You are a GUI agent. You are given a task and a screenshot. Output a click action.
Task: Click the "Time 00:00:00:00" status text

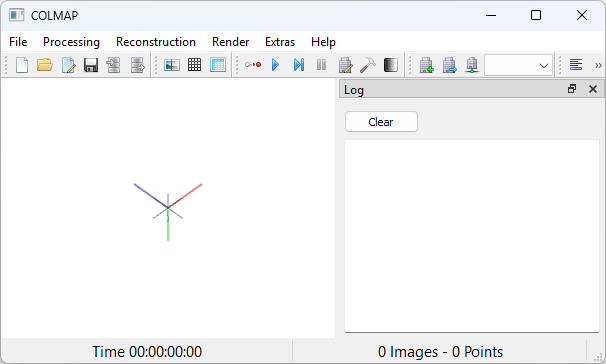[147, 352]
